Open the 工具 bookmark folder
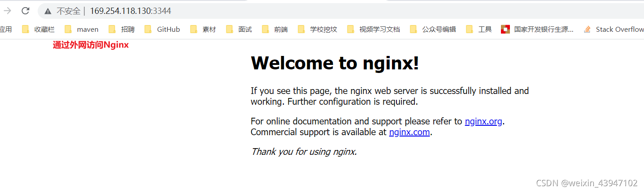The height and width of the screenshot is (192, 644). click(479, 30)
